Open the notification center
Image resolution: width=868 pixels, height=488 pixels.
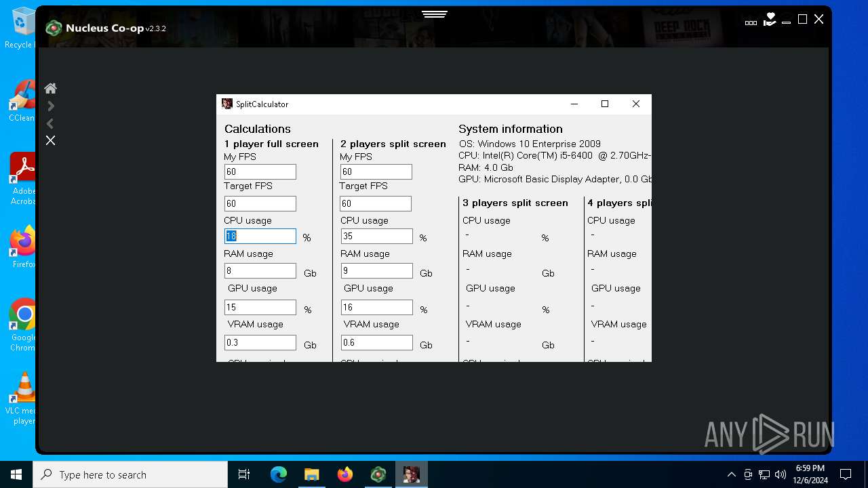(846, 474)
